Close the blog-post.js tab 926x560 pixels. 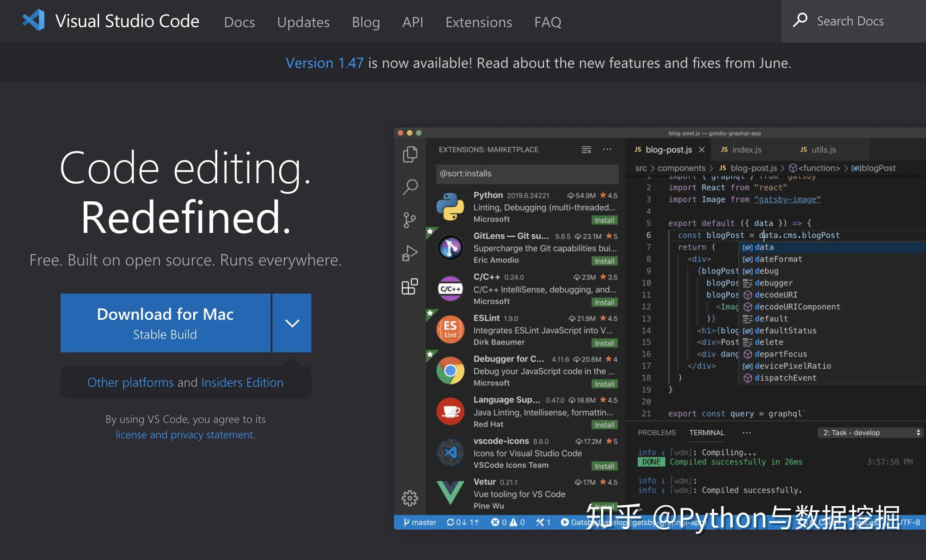click(x=701, y=149)
